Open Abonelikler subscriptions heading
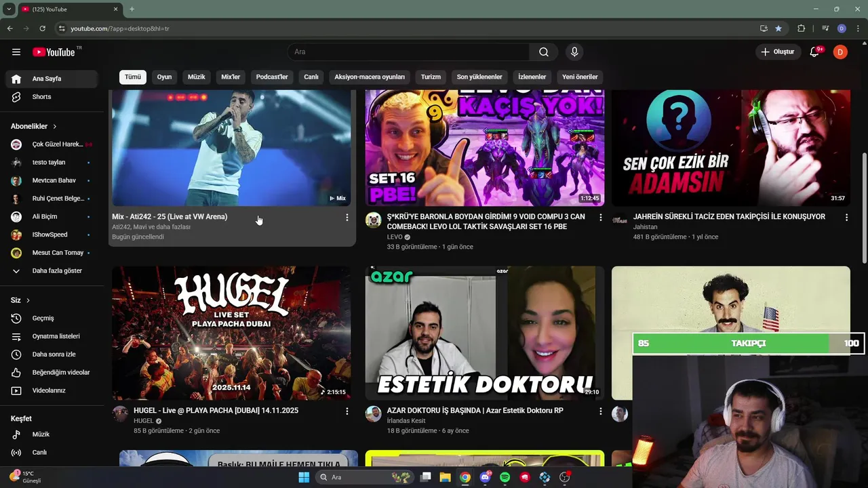Viewport: 868px width, 488px height. point(34,126)
